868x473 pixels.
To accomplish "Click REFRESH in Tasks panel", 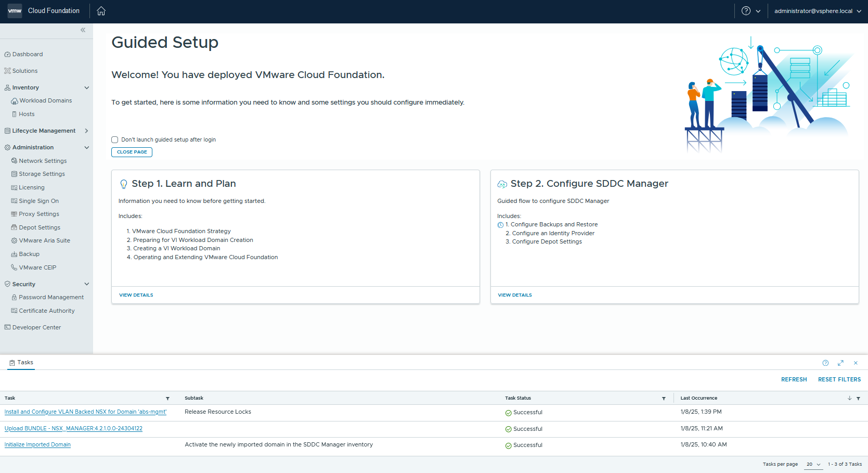I will [794, 380].
